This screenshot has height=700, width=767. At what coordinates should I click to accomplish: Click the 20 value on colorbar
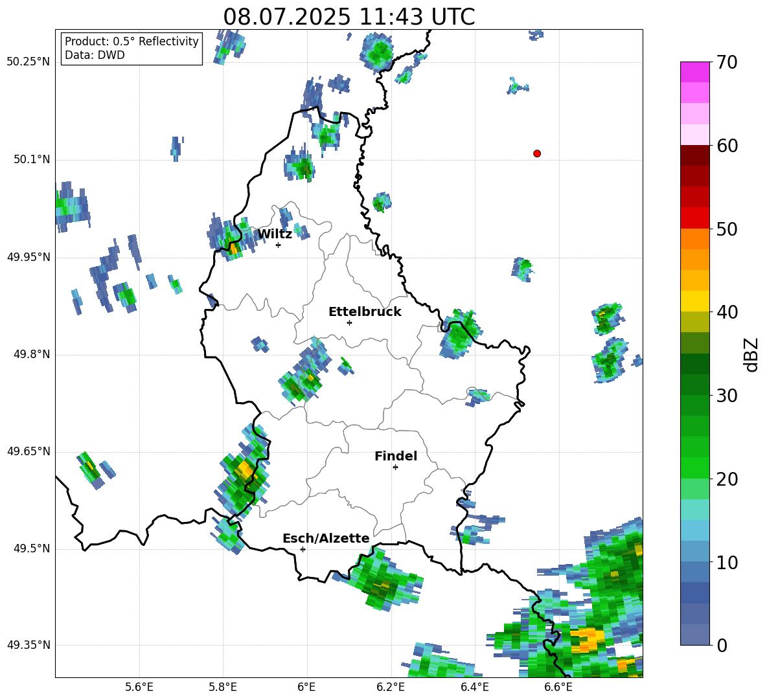tap(726, 479)
